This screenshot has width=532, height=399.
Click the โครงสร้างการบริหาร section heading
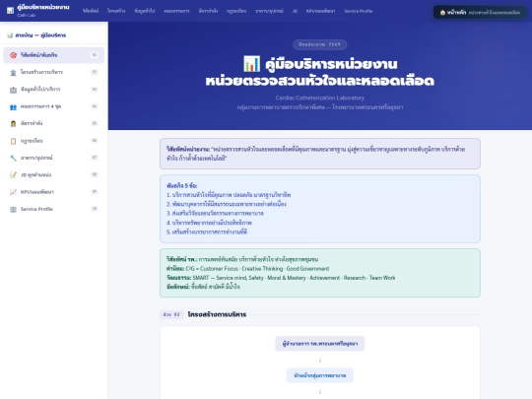pos(217,314)
